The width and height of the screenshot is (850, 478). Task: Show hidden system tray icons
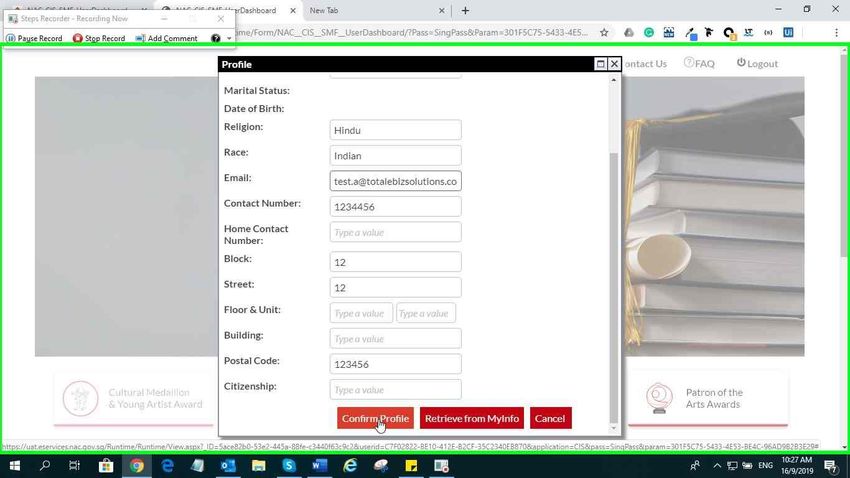(717, 466)
